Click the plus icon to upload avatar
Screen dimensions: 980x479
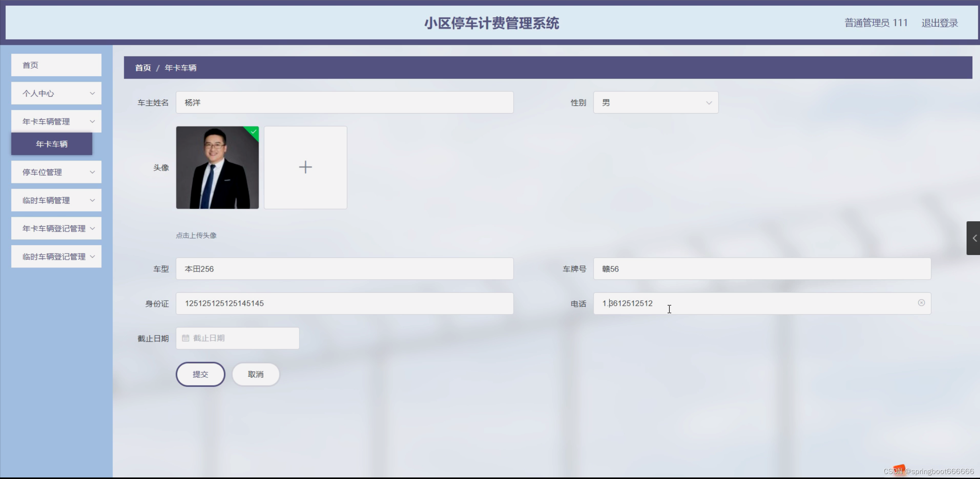305,167
